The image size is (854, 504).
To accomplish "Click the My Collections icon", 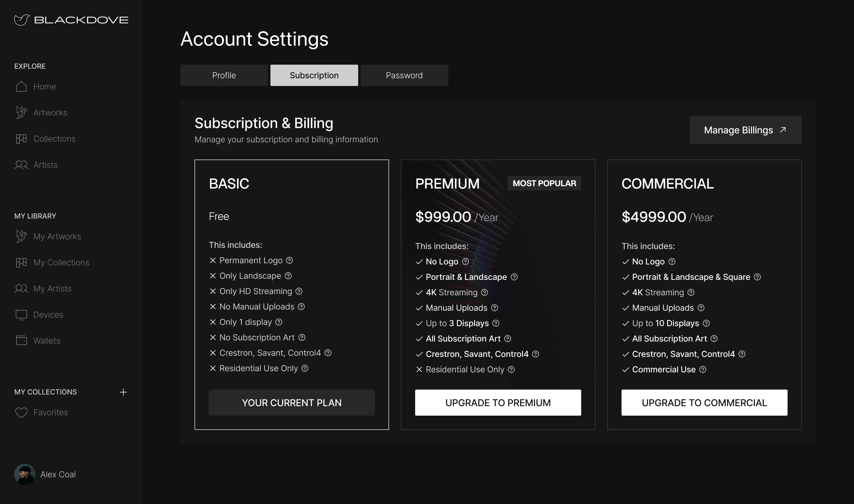I will pos(21,263).
